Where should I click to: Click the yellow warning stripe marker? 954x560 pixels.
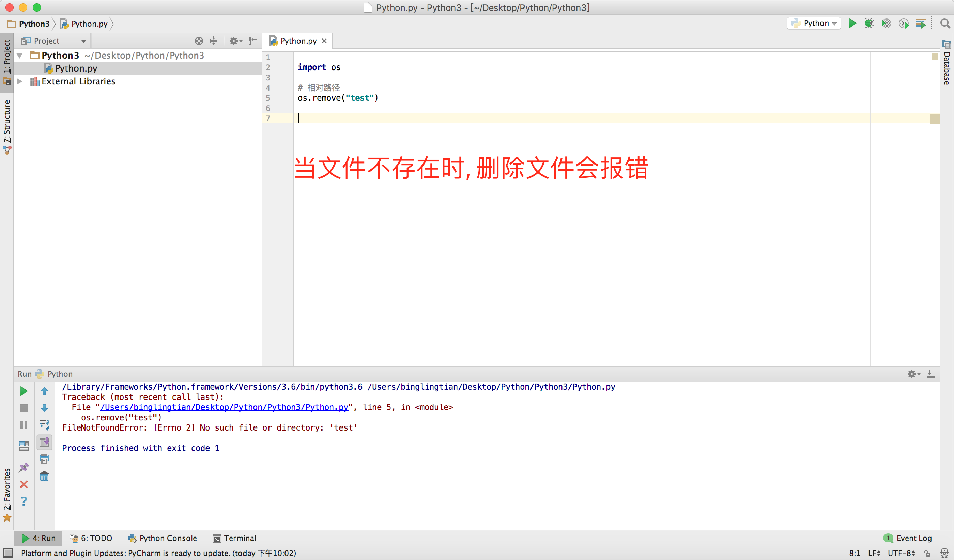click(x=934, y=119)
